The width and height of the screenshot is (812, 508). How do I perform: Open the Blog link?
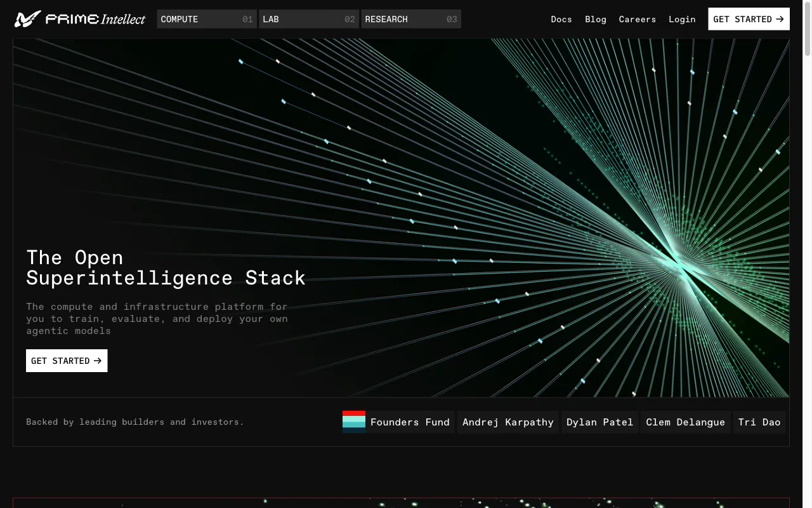596,19
